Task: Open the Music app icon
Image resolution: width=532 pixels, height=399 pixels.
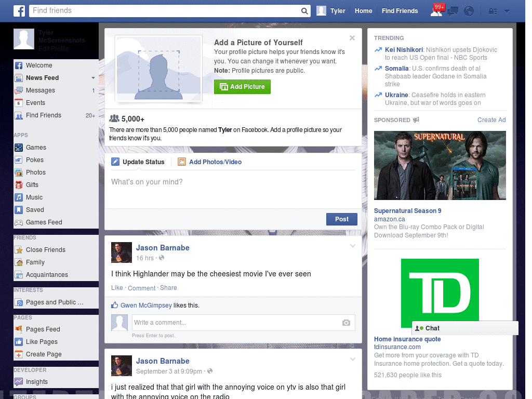Action: [19, 197]
